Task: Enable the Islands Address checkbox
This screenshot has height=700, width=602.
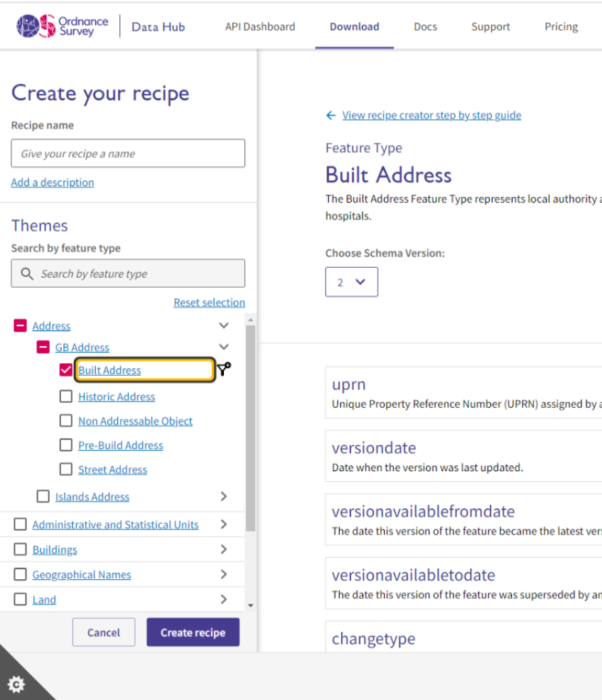Action: click(43, 496)
